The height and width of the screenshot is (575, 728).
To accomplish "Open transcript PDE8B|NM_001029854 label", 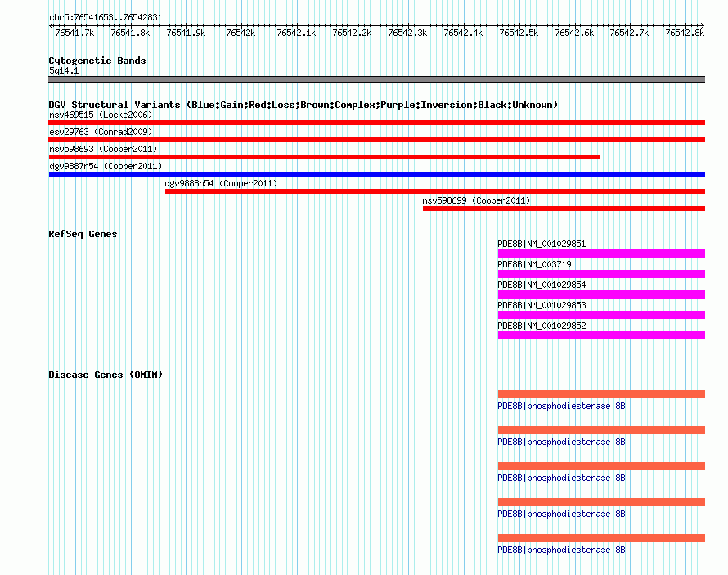I will 542,285.
